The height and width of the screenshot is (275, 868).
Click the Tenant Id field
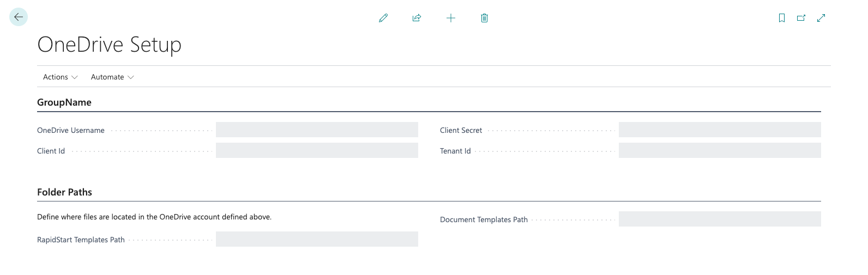coord(720,150)
